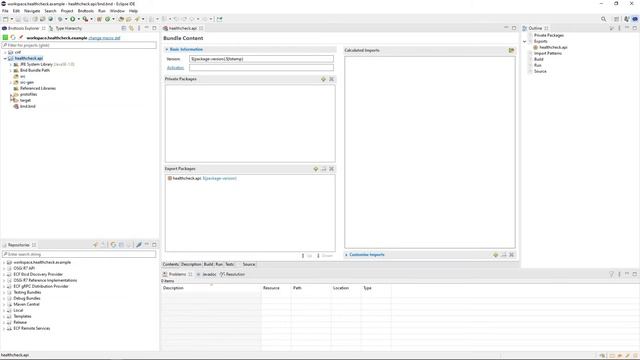The image size is (640, 360).
Task: Click the sort icon in Outline view
Action: (611, 28)
